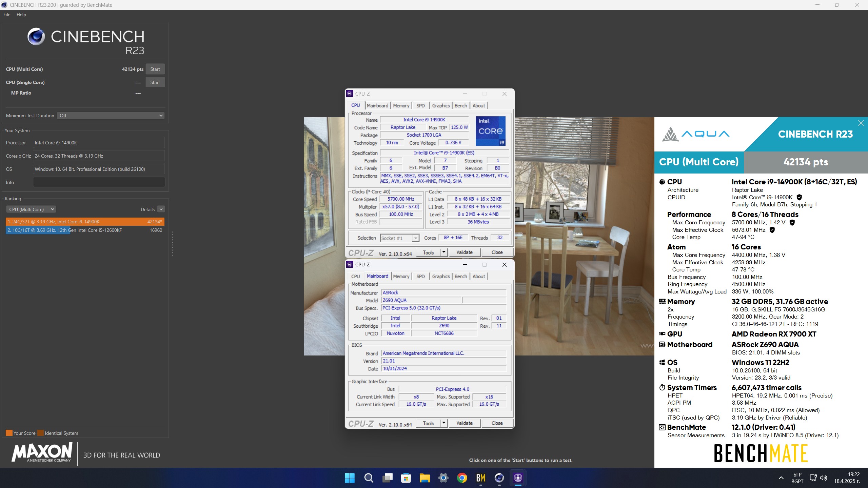This screenshot has width=868, height=488.
Task: Open Memory tab in lower CPU-Z
Action: pyautogui.click(x=401, y=277)
